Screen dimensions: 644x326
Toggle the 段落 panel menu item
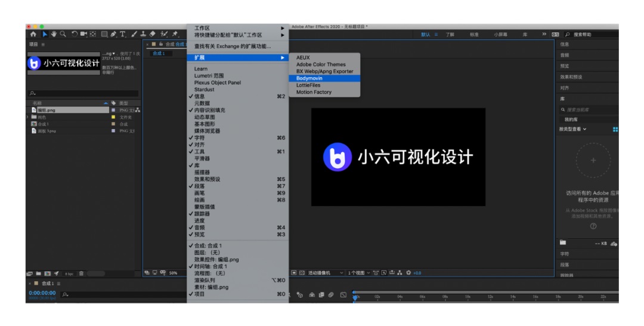point(238,186)
